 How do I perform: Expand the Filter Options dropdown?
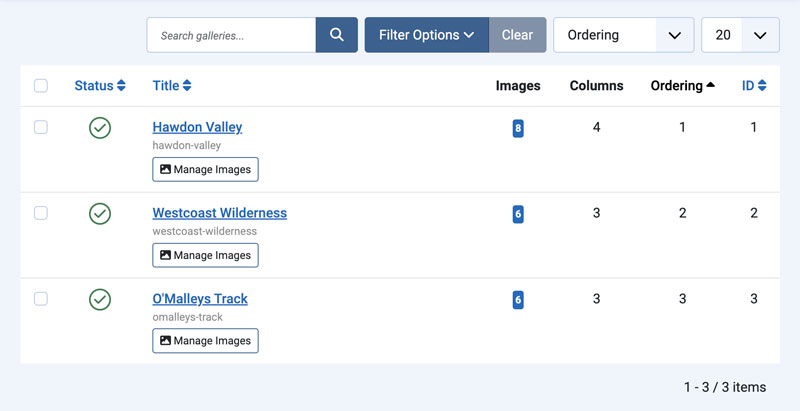[x=426, y=35]
